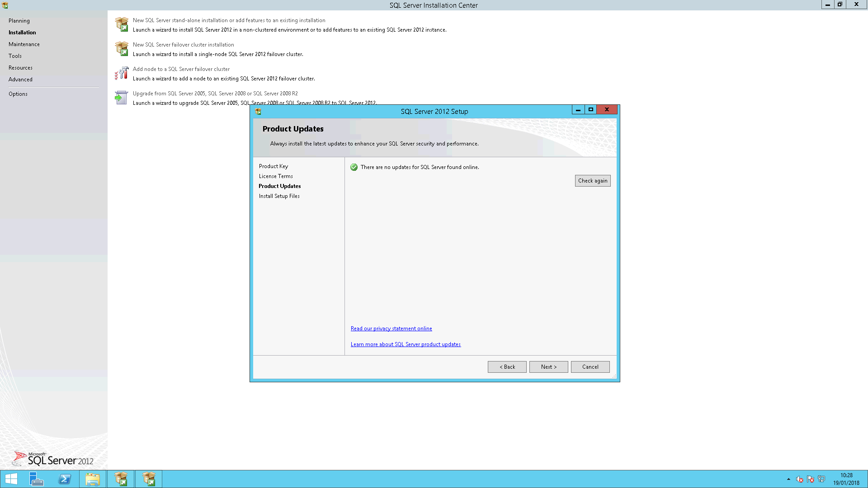
Task: Open the Windows Start button
Action: click(11, 479)
